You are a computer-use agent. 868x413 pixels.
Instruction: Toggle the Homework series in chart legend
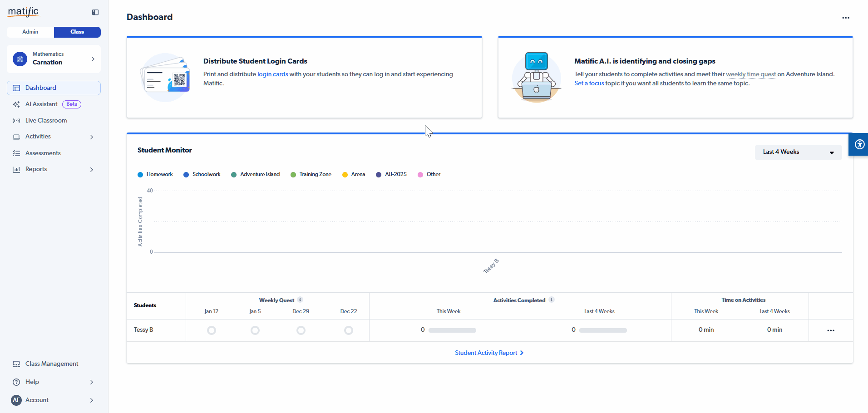155,174
